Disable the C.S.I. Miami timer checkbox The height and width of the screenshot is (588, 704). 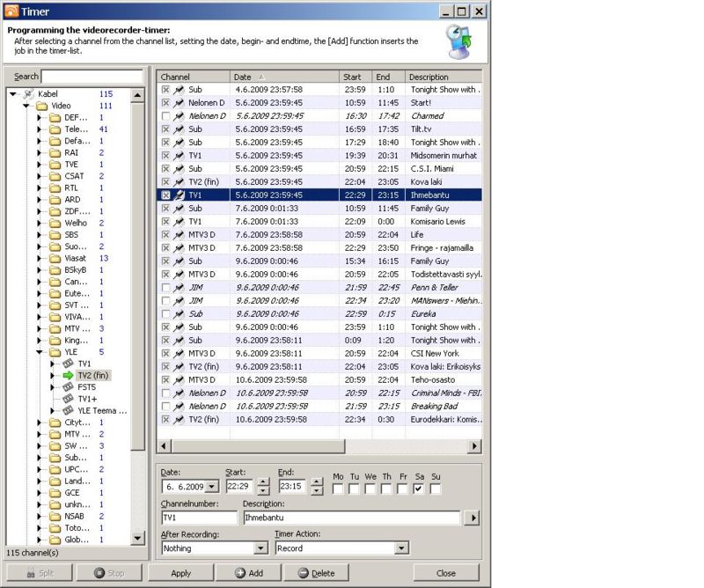[165, 169]
